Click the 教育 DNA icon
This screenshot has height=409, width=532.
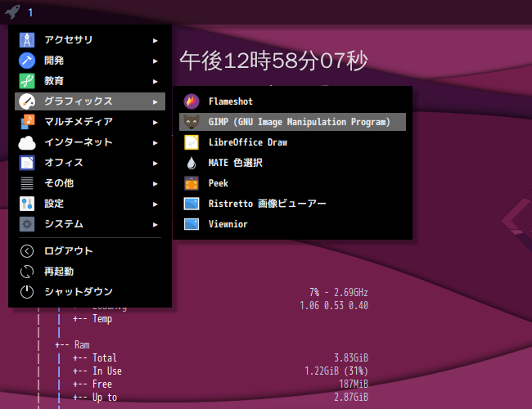pyautogui.click(x=27, y=81)
